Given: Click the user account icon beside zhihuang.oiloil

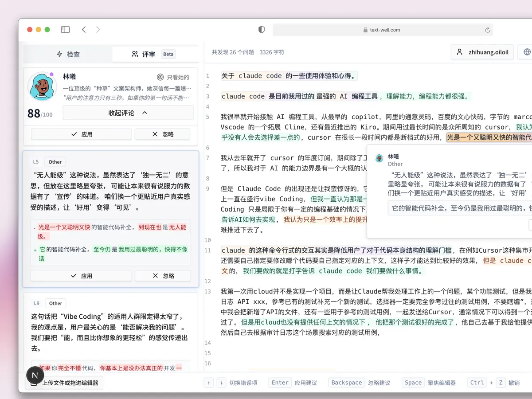Looking at the screenshot, I should point(459,52).
